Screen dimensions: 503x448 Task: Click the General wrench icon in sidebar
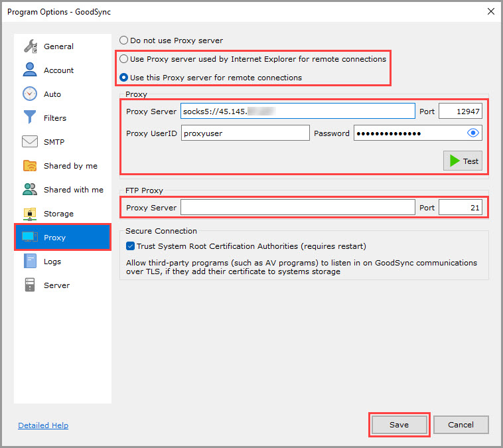[x=30, y=46]
